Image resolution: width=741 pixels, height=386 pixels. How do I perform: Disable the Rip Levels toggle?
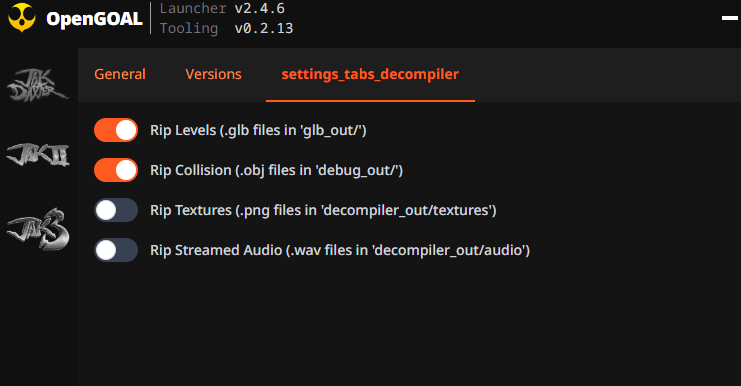point(116,130)
